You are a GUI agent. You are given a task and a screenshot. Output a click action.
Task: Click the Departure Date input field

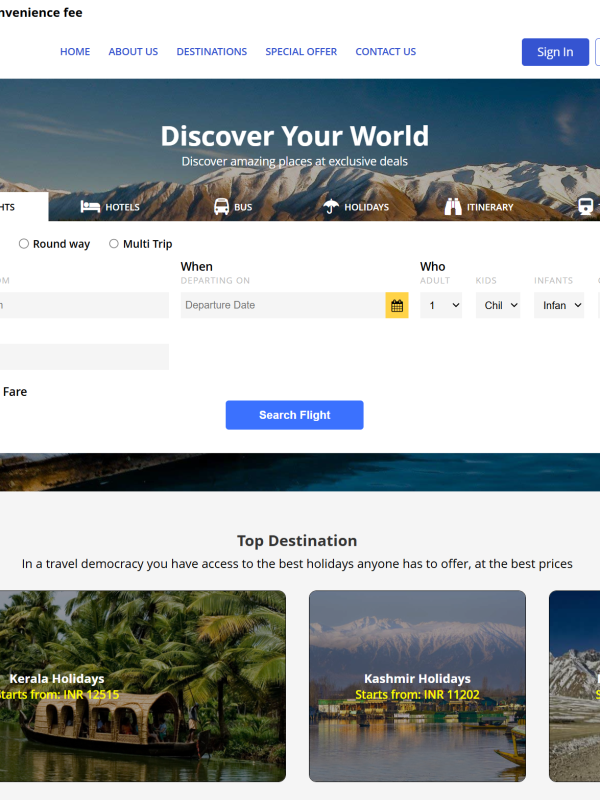(282, 305)
